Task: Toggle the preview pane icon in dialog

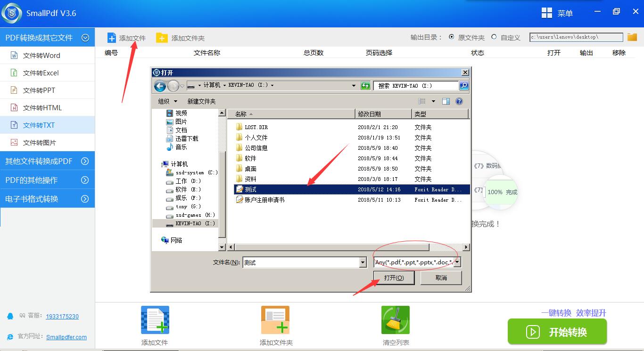Action: coord(446,101)
